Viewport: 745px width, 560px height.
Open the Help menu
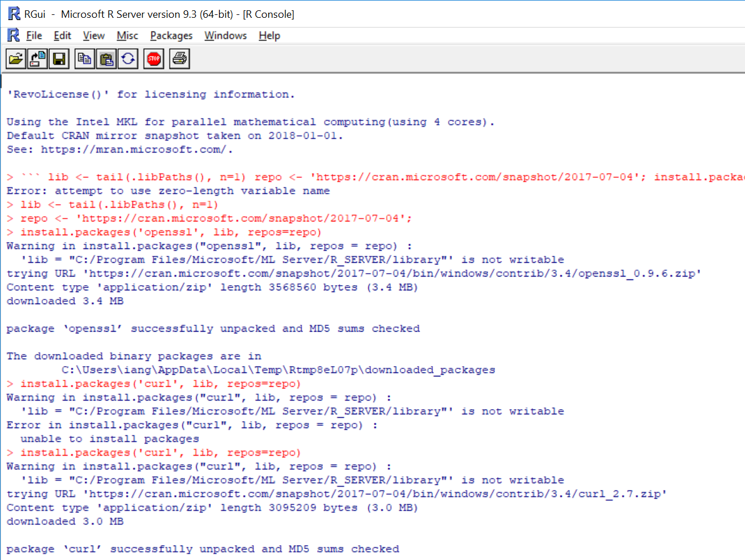pos(269,36)
